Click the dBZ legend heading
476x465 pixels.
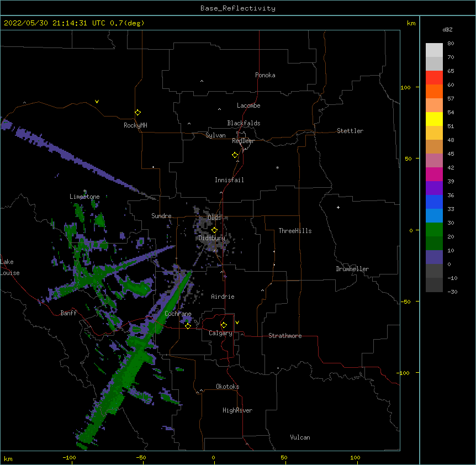click(447, 29)
